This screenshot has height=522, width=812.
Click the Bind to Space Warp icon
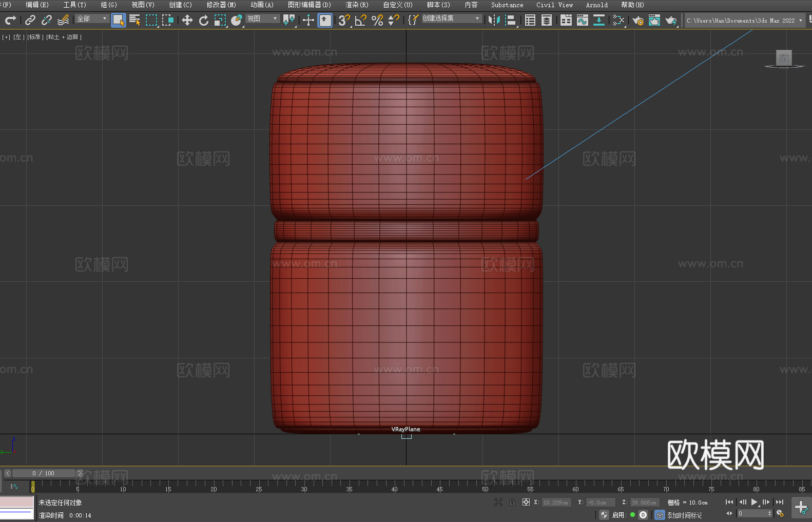click(x=63, y=20)
